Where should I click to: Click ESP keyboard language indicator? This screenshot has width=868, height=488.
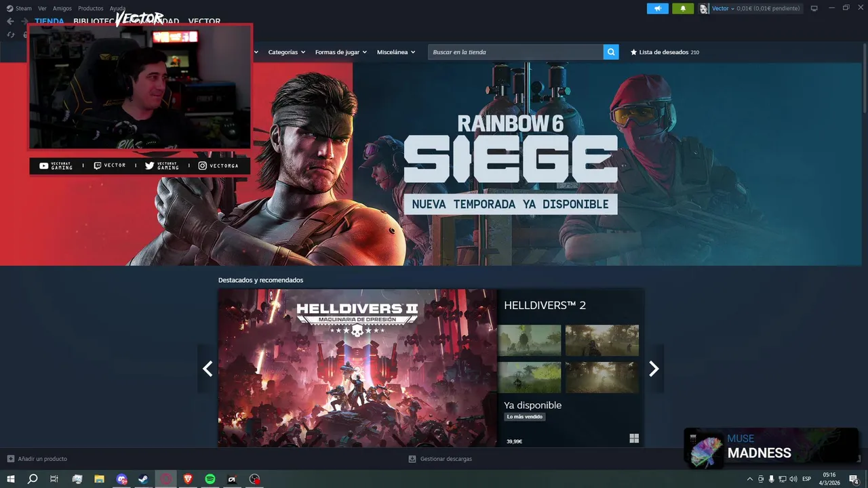(807, 479)
